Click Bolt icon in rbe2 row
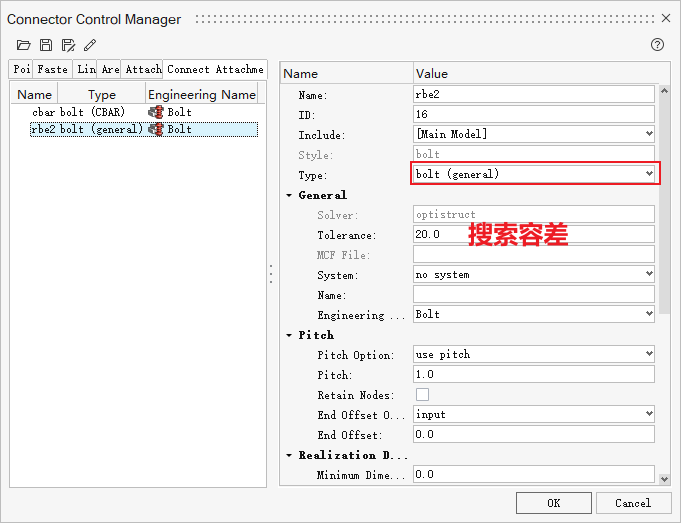The width and height of the screenshot is (681, 523). click(155, 129)
